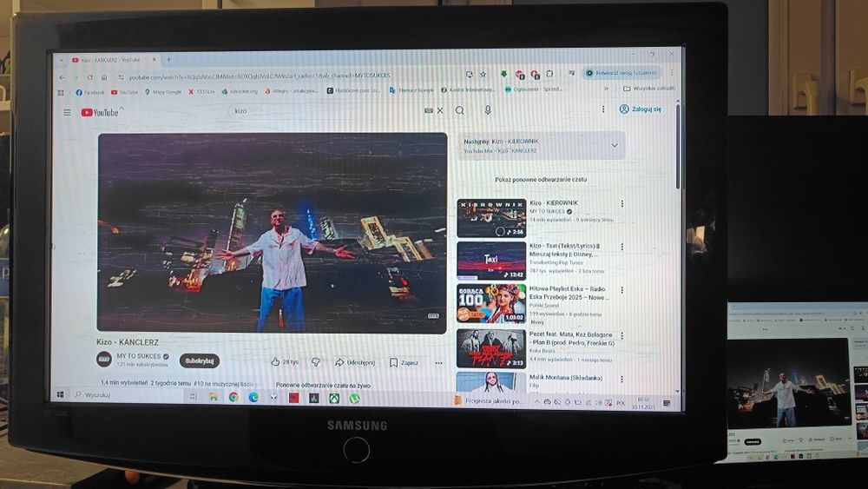Open the Facebook bookmark
Image resolution: width=868 pixels, height=489 pixels.
pos(89,92)
